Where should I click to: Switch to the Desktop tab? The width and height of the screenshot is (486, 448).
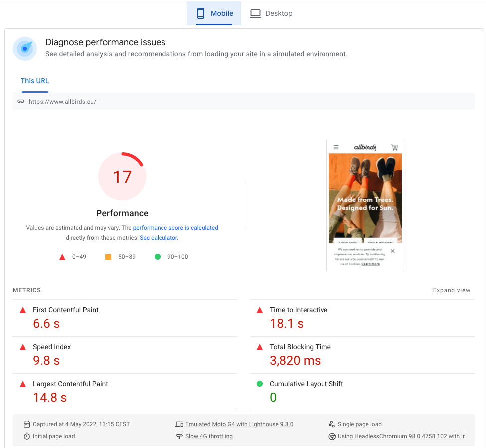point(271,13)
